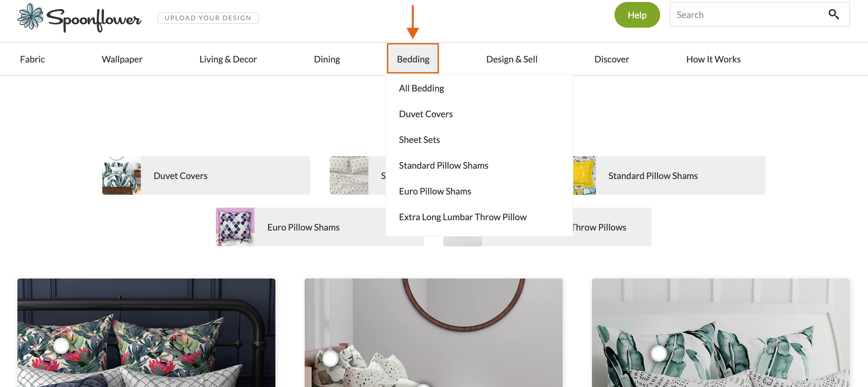Click the floral bedding lifestyle thumbnail

146,333
